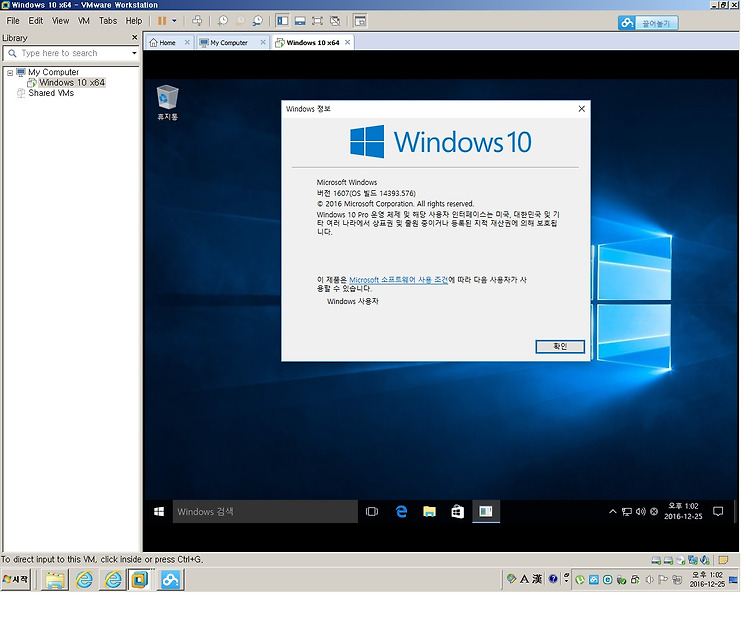Select My Computer in the Library tree

[53, 72]
